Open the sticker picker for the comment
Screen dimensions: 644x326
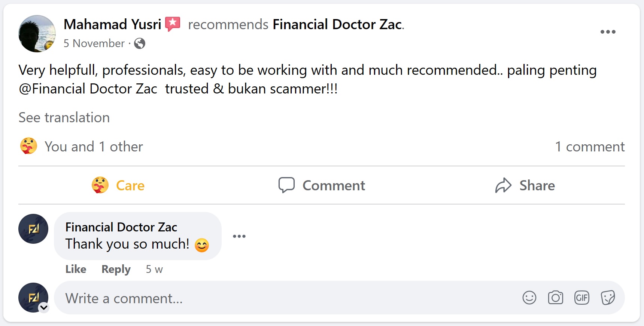608,298
